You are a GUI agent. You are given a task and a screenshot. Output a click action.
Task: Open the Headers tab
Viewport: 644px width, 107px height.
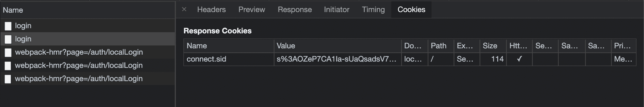(x=211, y=9)
